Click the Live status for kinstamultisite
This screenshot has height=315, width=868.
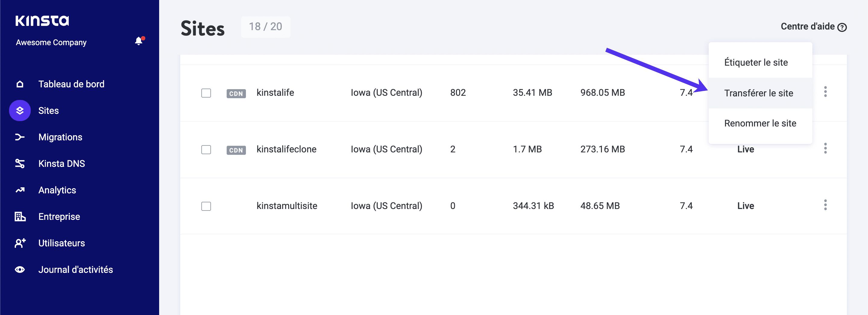(x=745, y=206)
